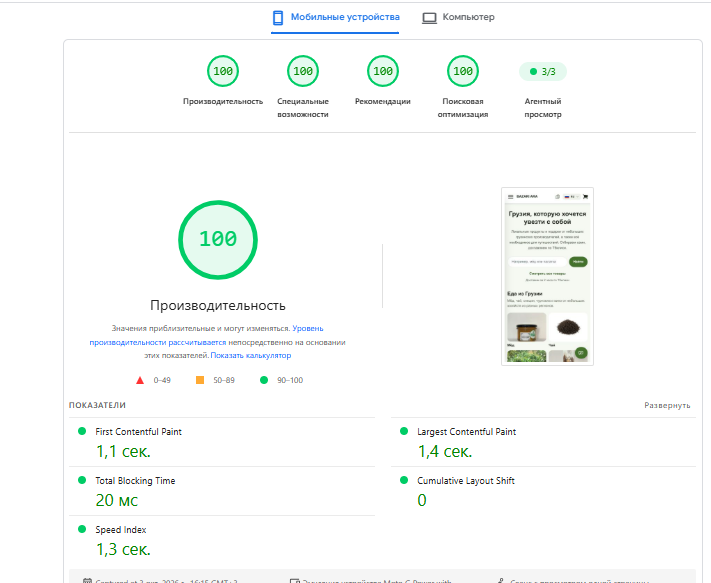Open Показать калькулятор link
Image resolution: width=711 pixels, height=583 pixels.
click(x=251, y=355)
